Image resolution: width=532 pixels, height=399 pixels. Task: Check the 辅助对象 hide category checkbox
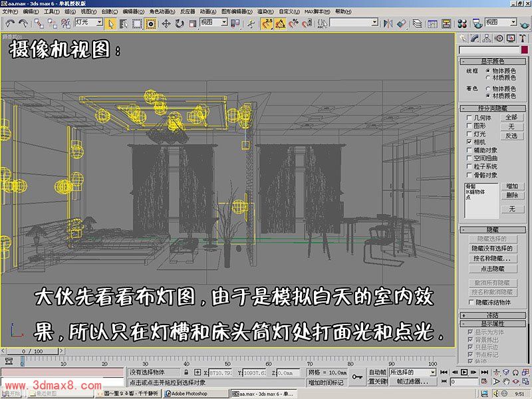click(x=469, y=150)
